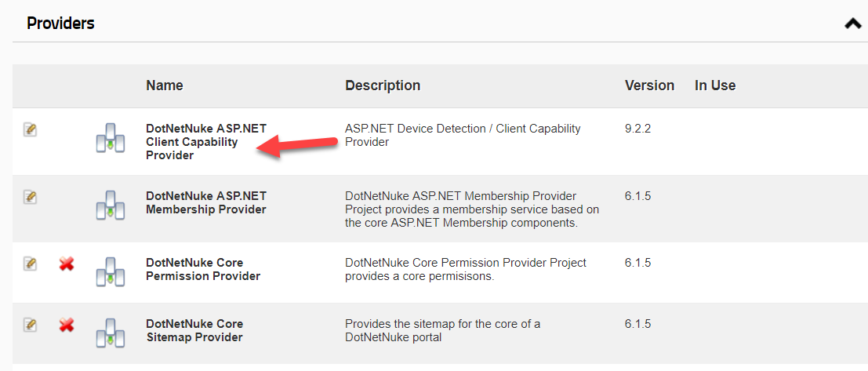The image size is (868, 371).
Task: Edit the ASP.NET Client Capability Provider
Action: 30,130
